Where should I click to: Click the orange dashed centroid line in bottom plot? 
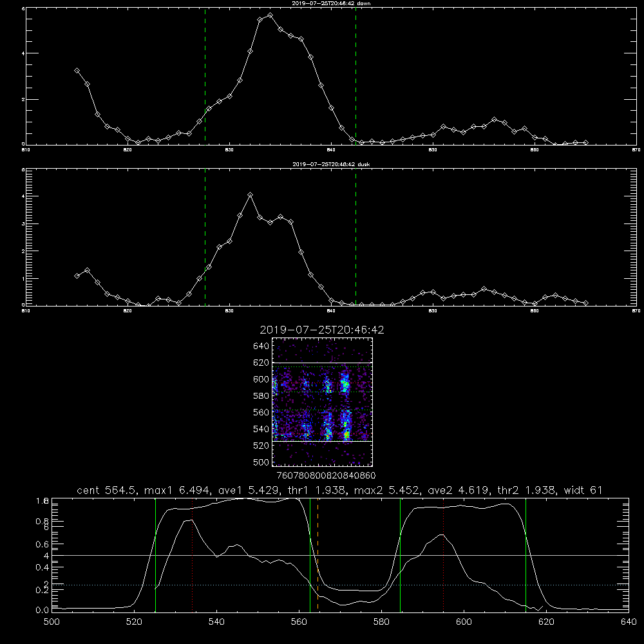click(x=318, y=555)
